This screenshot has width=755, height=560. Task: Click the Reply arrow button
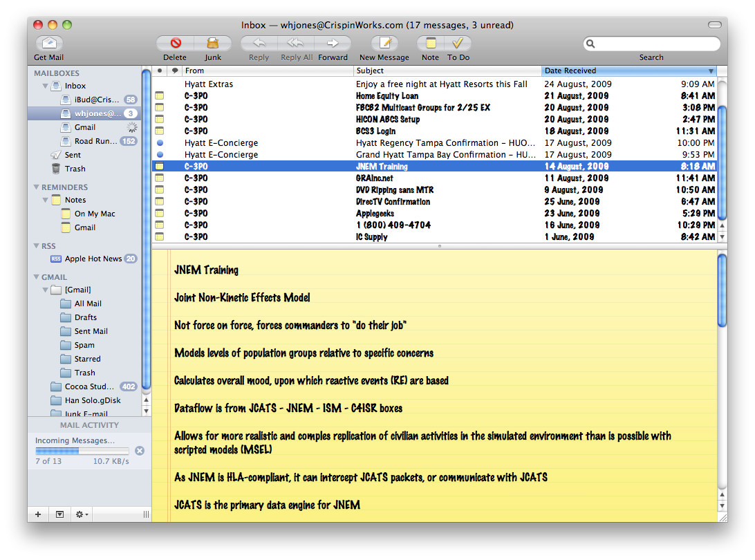[x=259, y=43]
